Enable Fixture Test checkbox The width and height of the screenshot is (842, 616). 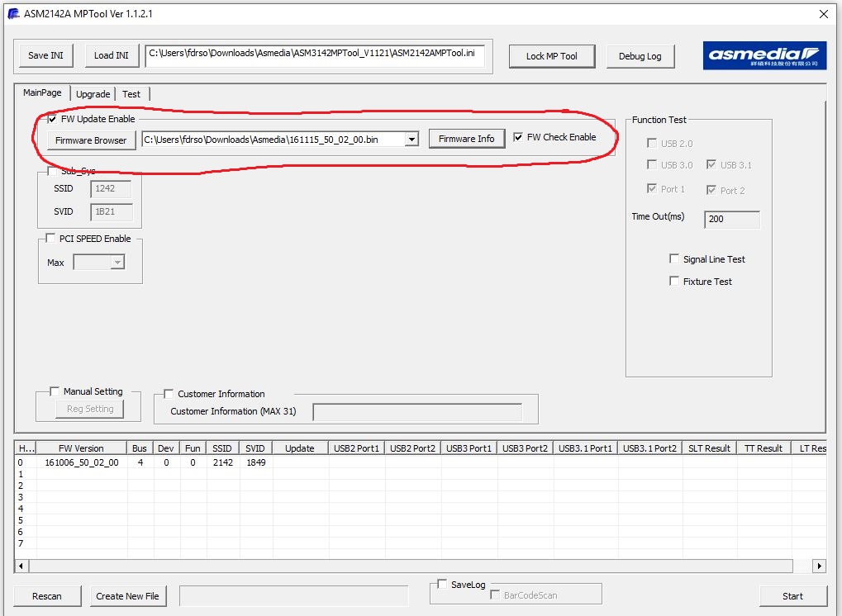(x=674, y=281)
